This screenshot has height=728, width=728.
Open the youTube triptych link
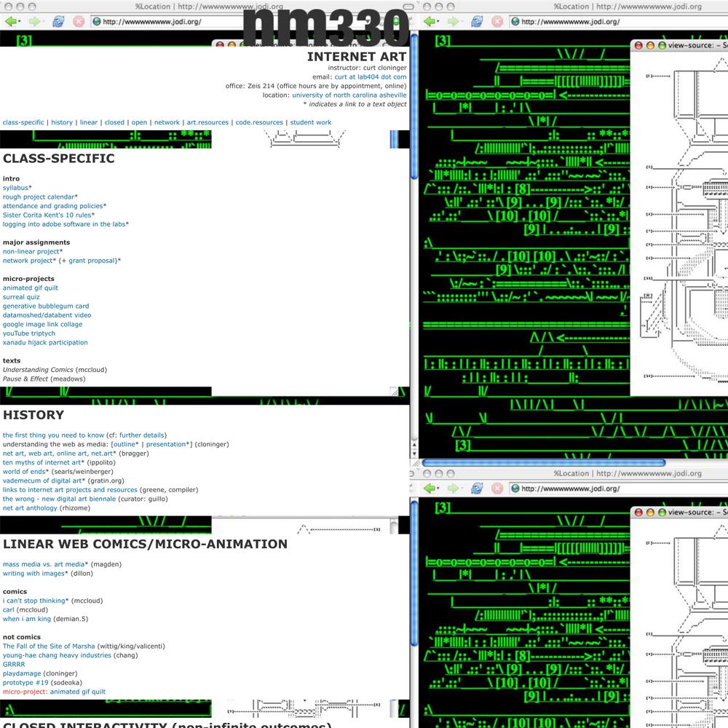(x=29, y=333)
